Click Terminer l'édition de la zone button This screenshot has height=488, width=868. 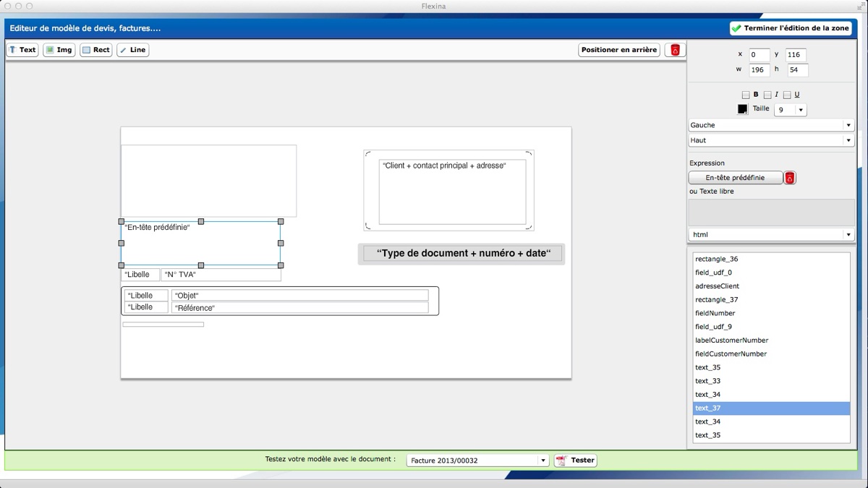(791, 28)
